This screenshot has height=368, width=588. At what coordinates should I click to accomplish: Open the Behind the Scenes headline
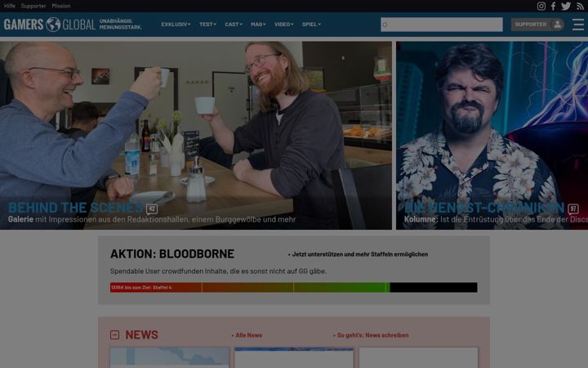pos(75,208)
